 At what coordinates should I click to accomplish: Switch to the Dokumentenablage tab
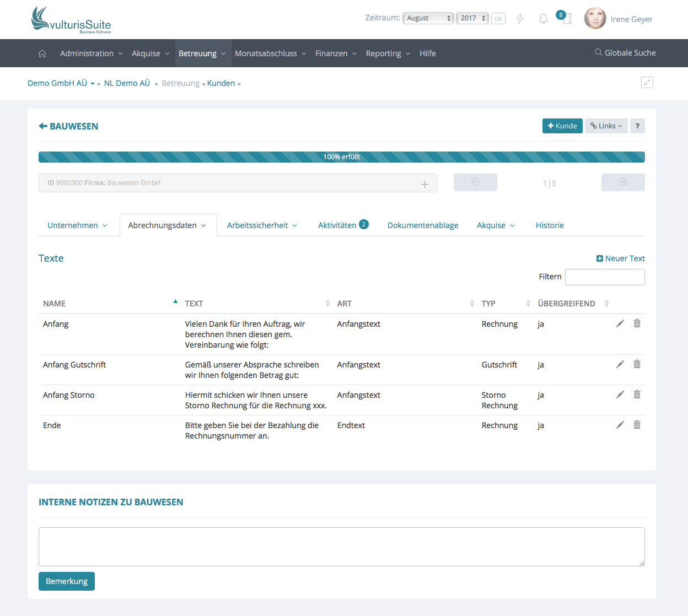[x=423, y=225]
